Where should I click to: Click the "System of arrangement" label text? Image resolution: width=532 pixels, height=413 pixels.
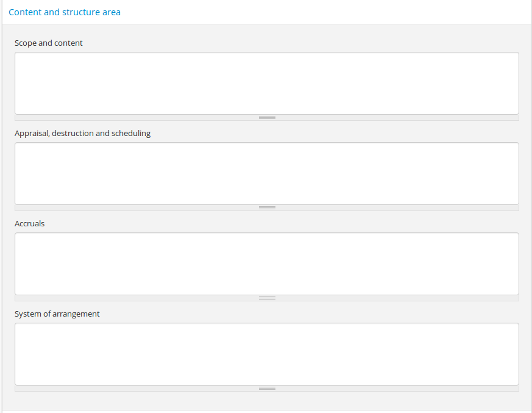57,314
